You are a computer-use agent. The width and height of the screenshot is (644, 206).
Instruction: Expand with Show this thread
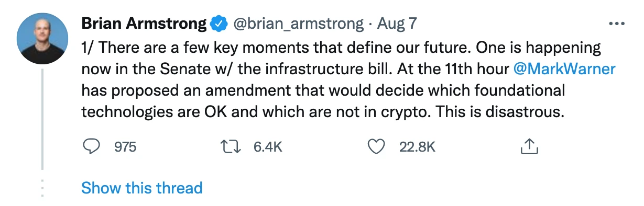tap(141, 188)
